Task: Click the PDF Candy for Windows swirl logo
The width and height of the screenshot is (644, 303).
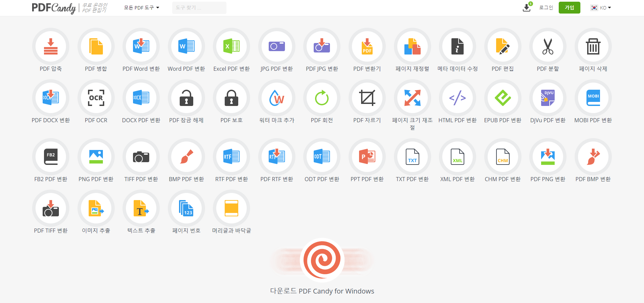Action: point(322,260)
